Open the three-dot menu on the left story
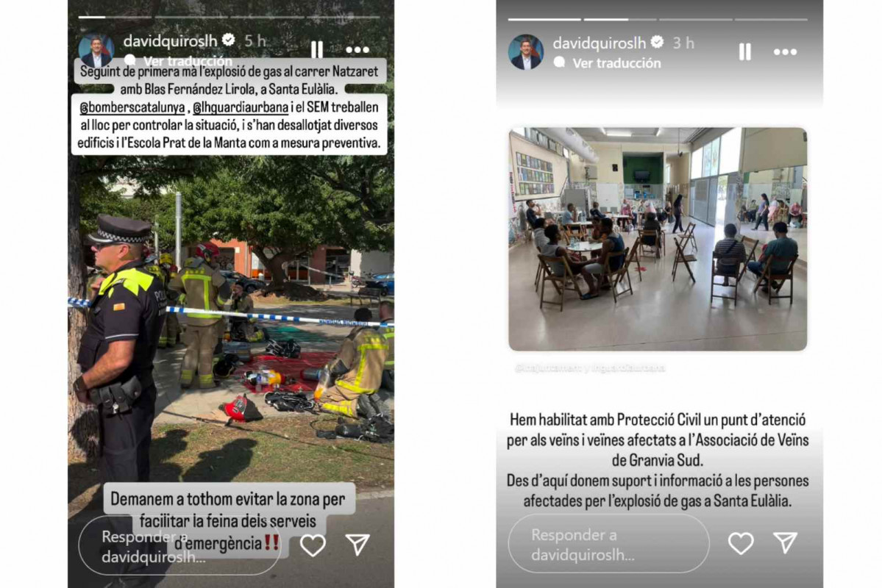 358,50
